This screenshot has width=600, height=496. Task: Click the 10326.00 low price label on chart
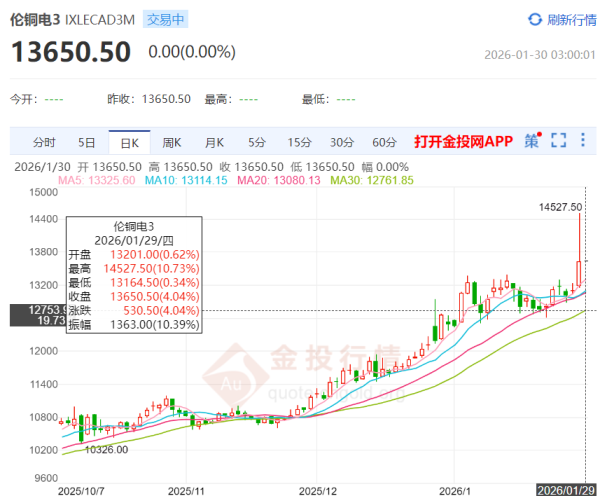coord(106,449)
